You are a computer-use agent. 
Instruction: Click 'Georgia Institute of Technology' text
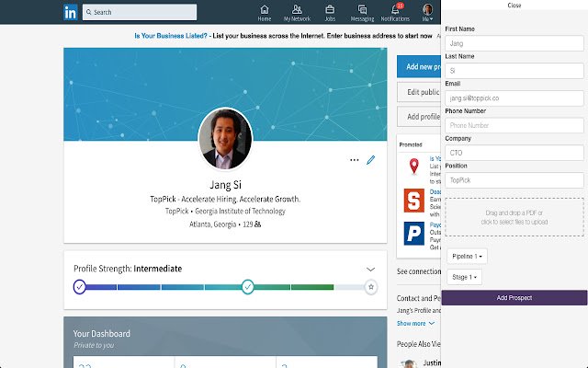240,211
